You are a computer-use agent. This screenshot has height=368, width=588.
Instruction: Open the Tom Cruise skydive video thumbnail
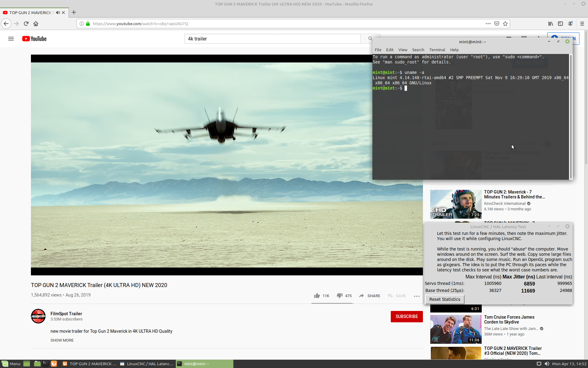point(456,329)
